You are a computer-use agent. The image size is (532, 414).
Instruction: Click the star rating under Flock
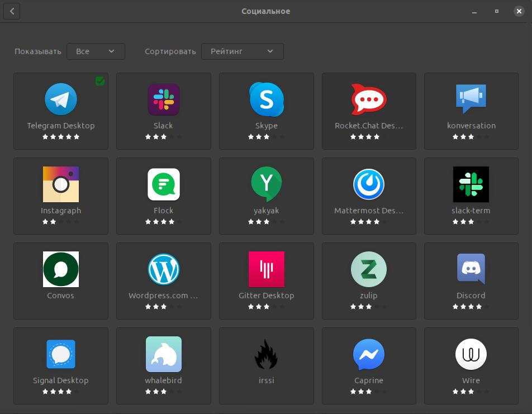163,222
